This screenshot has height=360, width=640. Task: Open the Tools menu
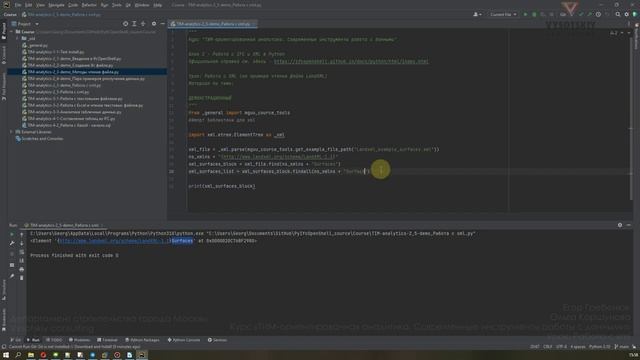pyautogui.click(x=117, y=5)
